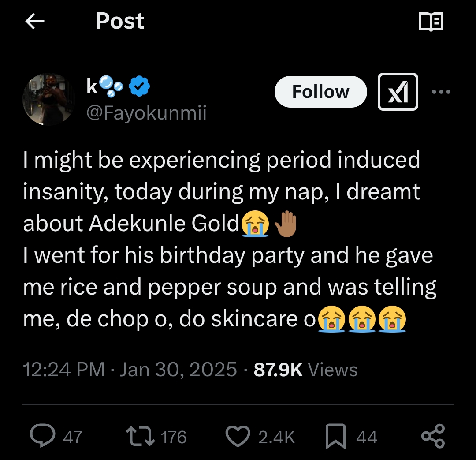Tap the reply speech bubble icon
The width and height of the screenshot is (476, 460).
(42, 437)
